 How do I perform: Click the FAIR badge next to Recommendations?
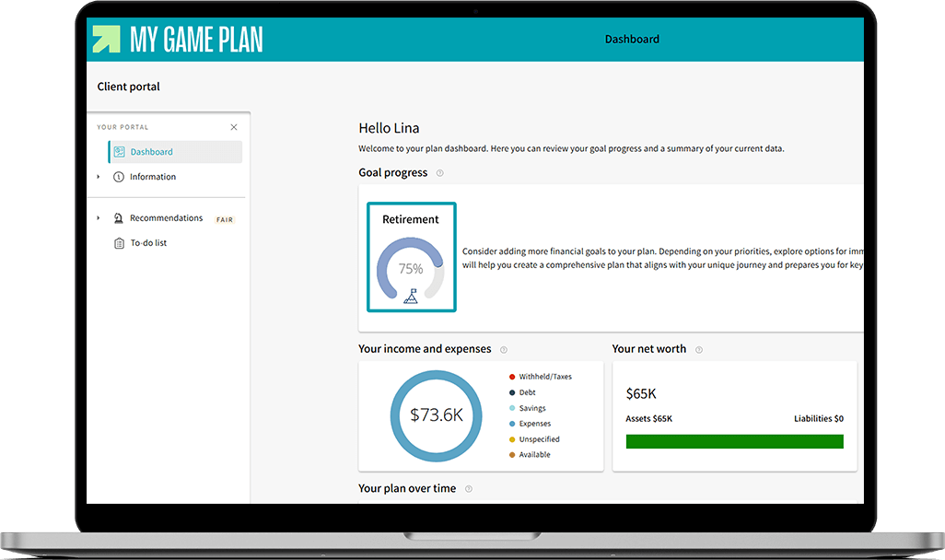[225, 220]
